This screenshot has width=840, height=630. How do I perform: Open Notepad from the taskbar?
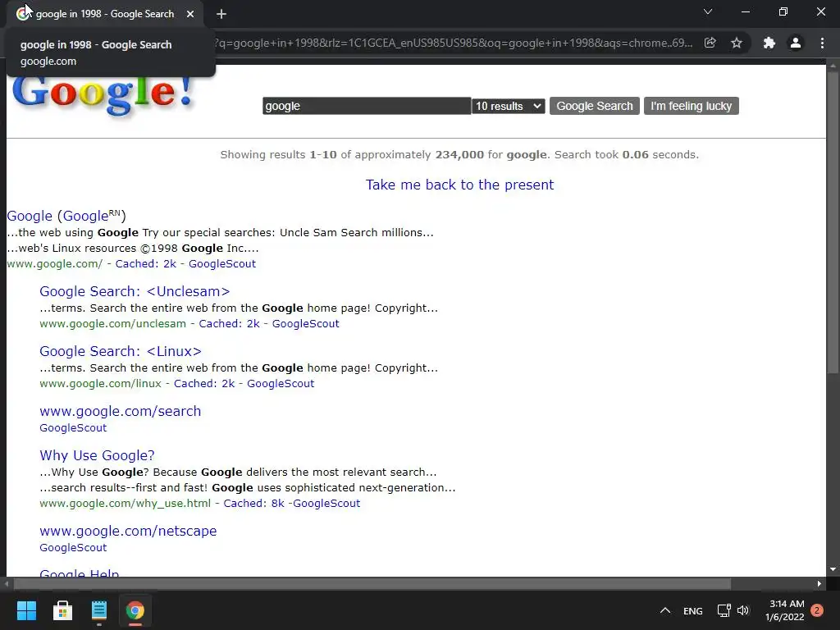click(x=99, y=610)
